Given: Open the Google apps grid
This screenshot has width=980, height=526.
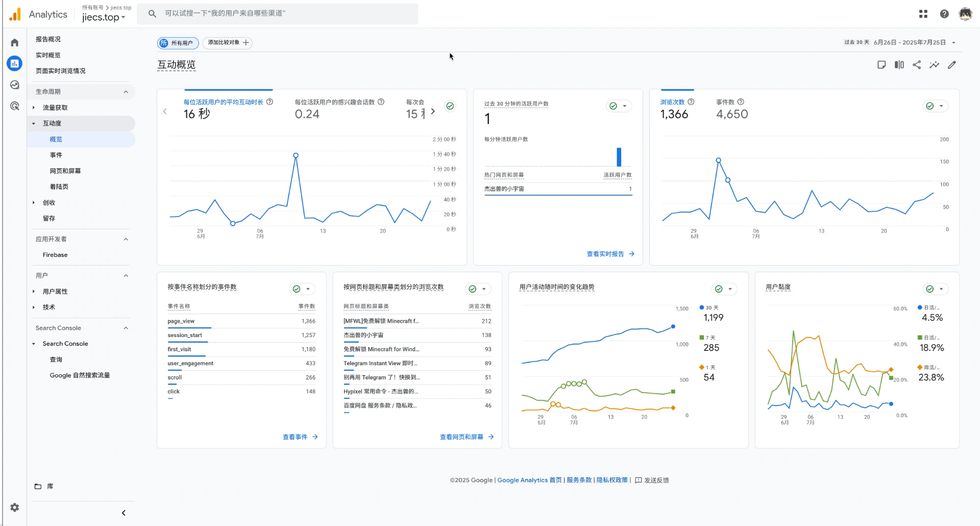Looking at the screenshot, I should pyautogui.click(x=923, y=14).
